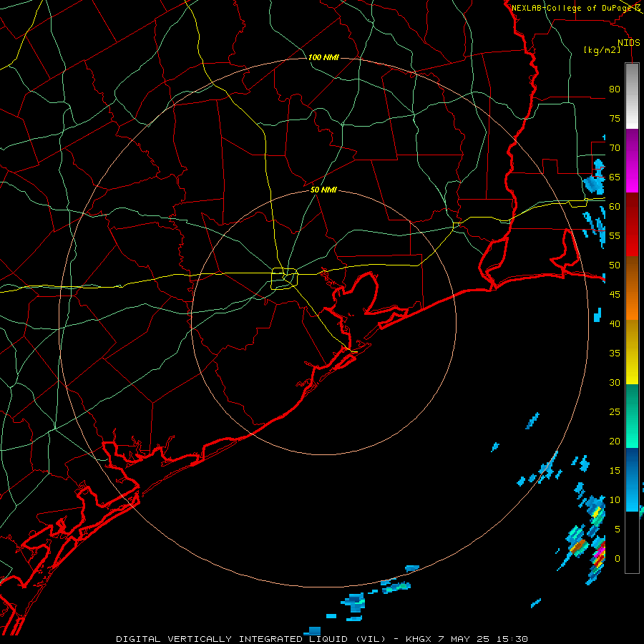This screenshot has width=644, height=644.
Task: Click the scale value 30
Action: click(x=615, y=382)
